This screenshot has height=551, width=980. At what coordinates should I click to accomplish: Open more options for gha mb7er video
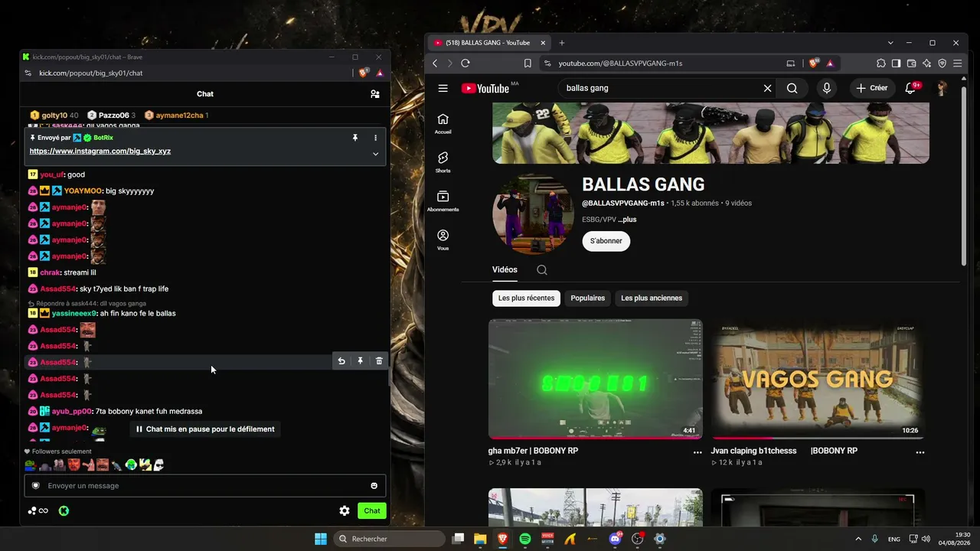[697, 452]
